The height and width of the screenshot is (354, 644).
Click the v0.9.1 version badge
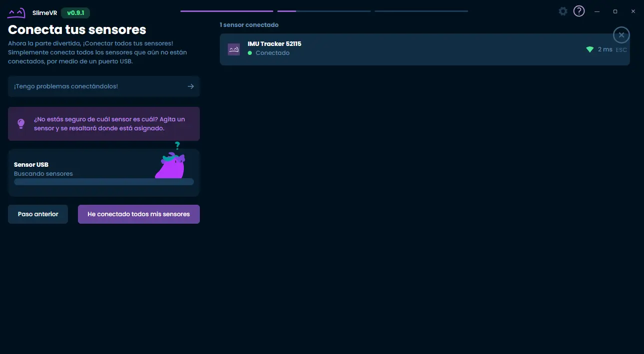75,13
